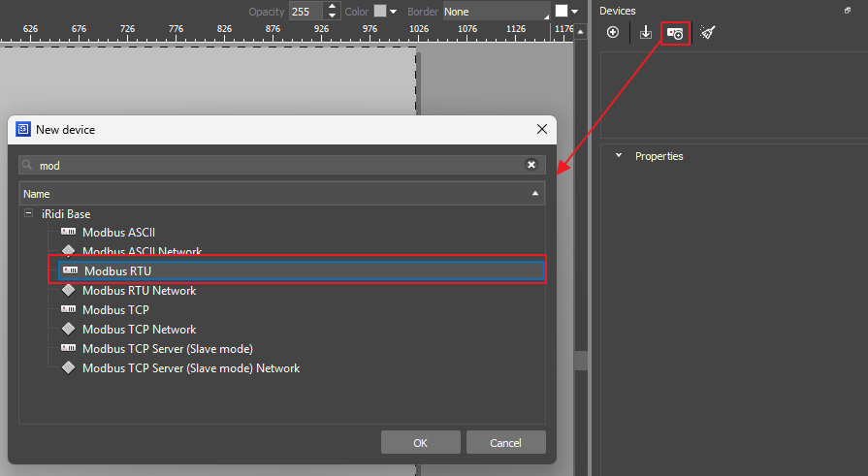Viewport: 868px width, 476px height.
Task: Open the device database icon in Devices panel
Action: pyautogui.click(x=675, y=33)
